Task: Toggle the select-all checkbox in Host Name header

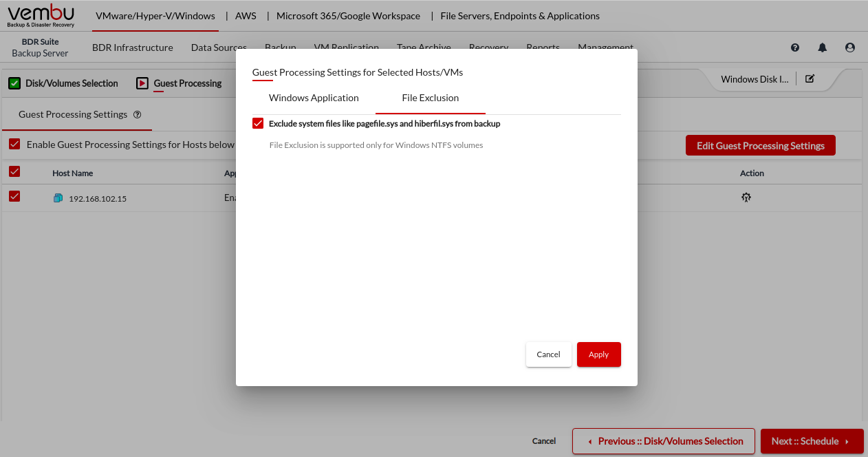Action: pyautogui.click(x=14, y=172)
